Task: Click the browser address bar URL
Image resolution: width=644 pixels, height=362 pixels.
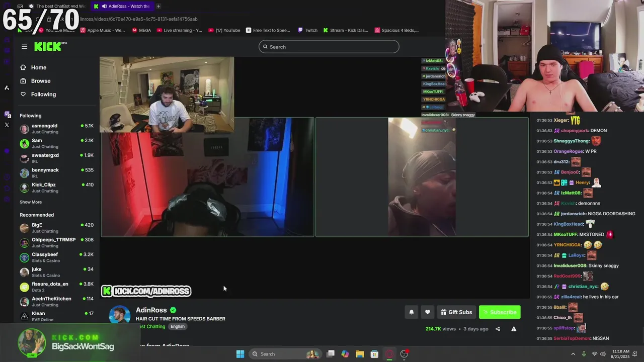Action: pos(138,19)
